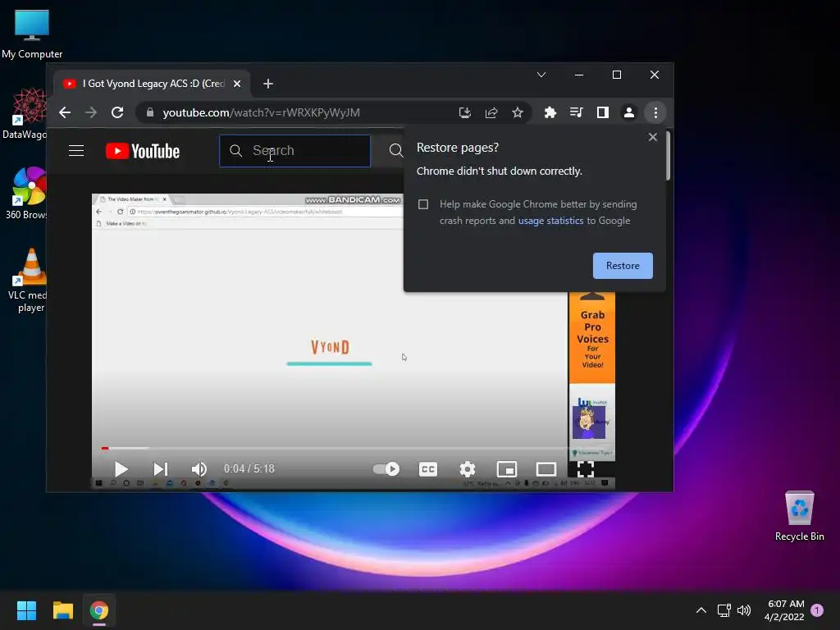The height and width of the screenshot is (630, 840).
Task: Open the network status tray icon
Action: pyautogui.click(x=724, y=610)
